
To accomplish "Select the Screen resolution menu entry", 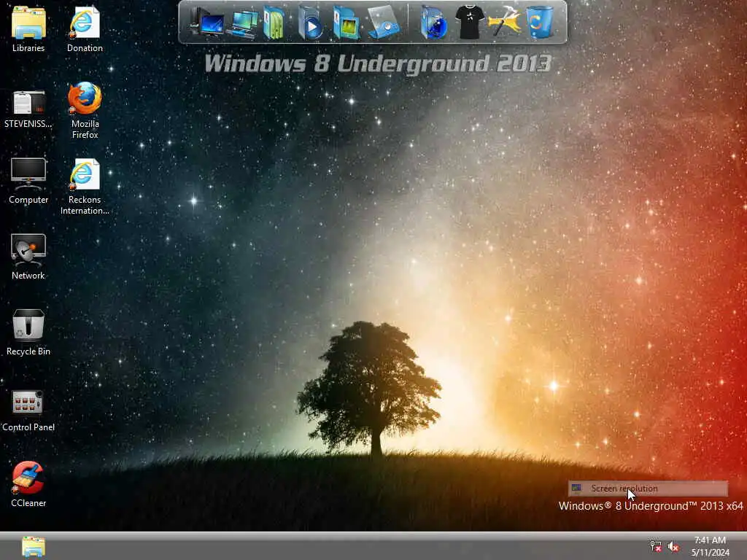I will point(648,488).
